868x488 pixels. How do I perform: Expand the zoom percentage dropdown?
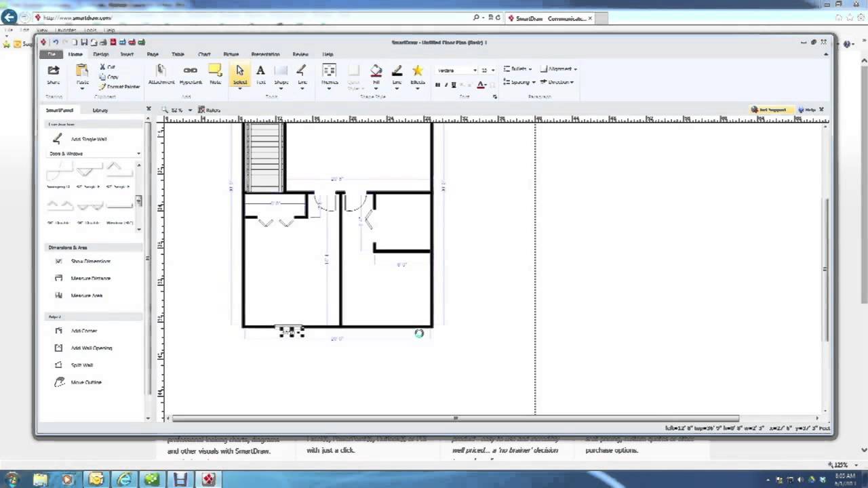tap(189, 110)
